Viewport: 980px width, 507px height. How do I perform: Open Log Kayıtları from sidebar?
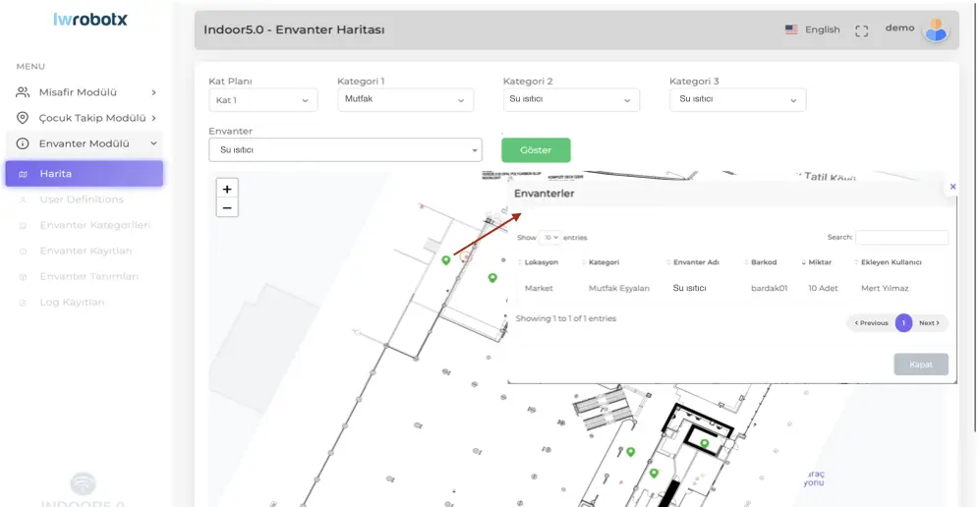(72, 302)
